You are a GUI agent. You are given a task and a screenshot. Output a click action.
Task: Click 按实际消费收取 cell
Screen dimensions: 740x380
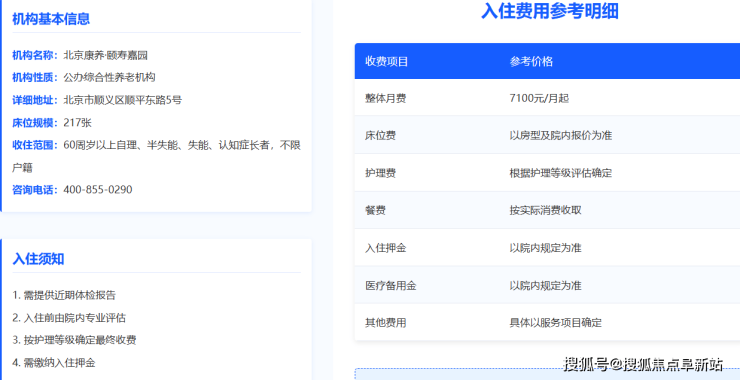click(545, 211)
